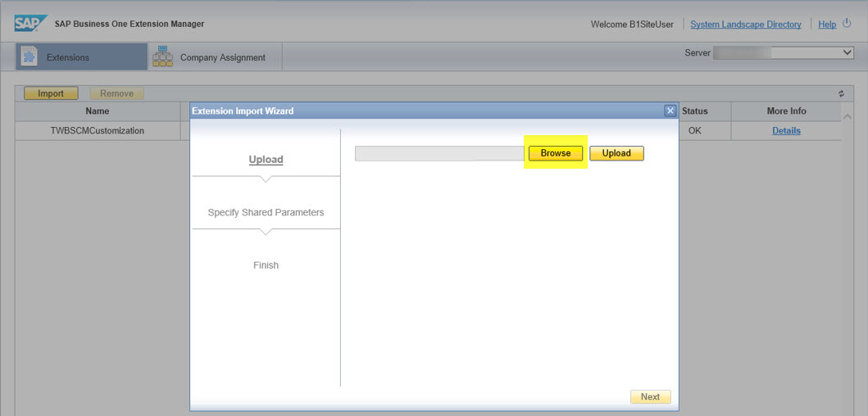
Task: Click the More Info column header
Action: (786, 111)
